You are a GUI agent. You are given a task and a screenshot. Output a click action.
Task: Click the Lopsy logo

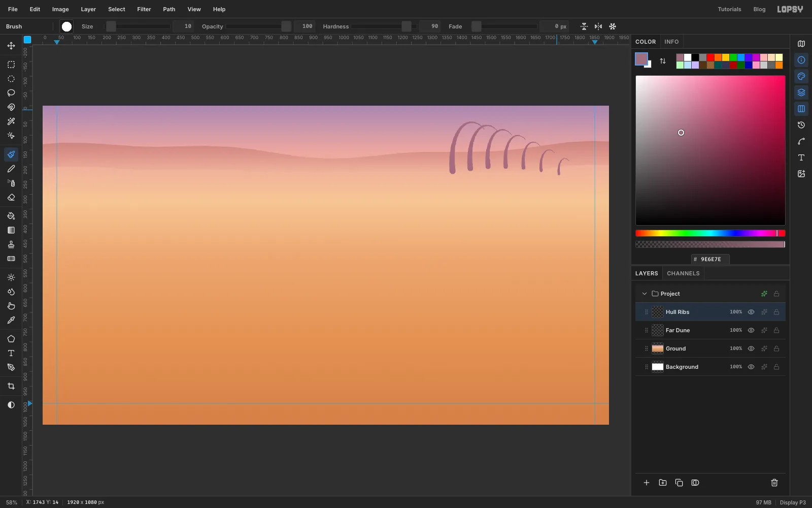coord(790,9)
